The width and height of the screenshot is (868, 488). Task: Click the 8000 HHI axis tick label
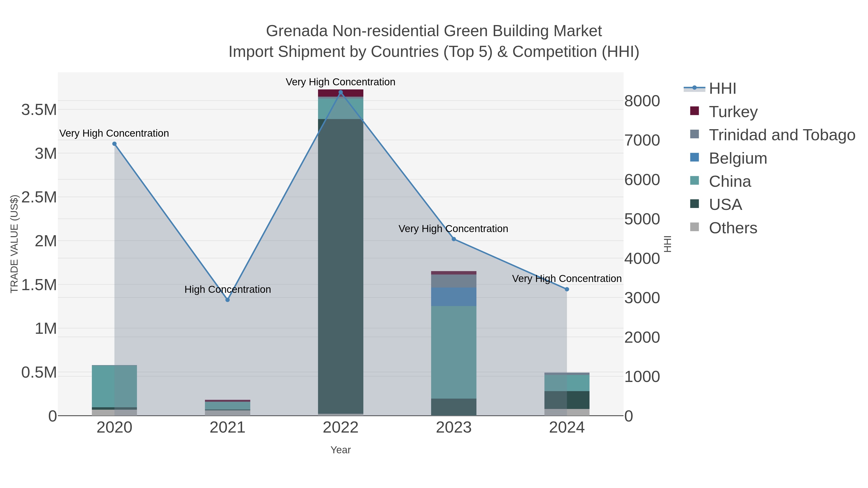642,101
